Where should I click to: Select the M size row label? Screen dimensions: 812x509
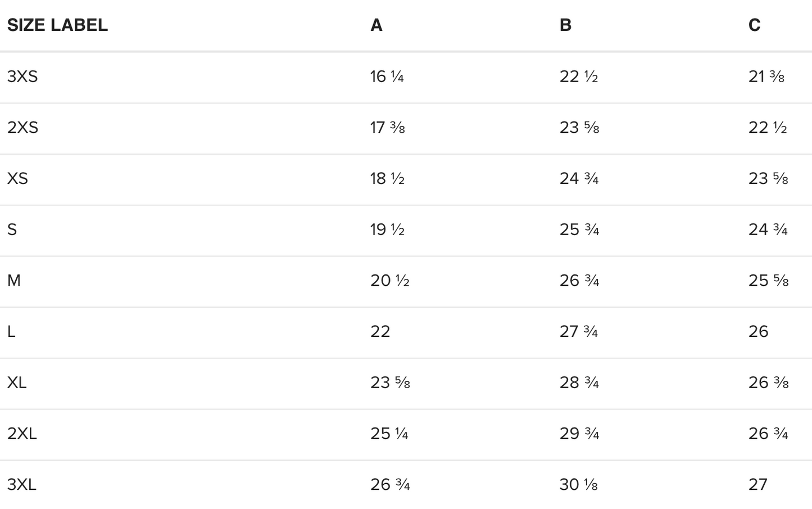[x=14, y=281]
